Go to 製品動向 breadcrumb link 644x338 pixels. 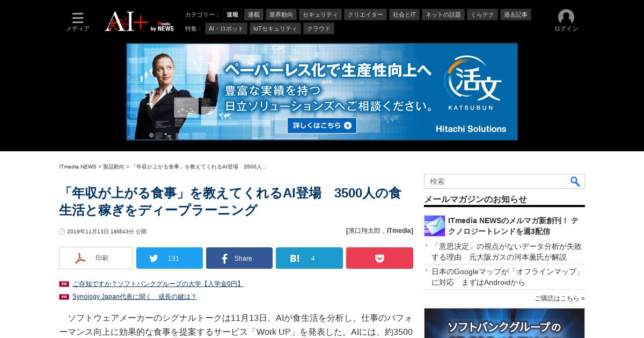point(114,167)
